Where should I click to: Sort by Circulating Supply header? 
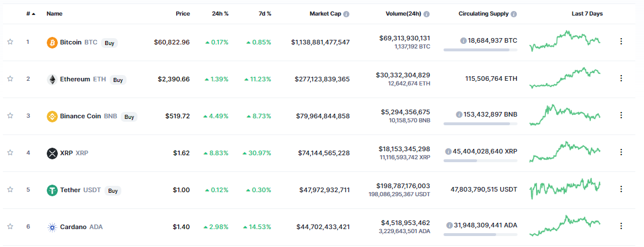click(484, 14)
